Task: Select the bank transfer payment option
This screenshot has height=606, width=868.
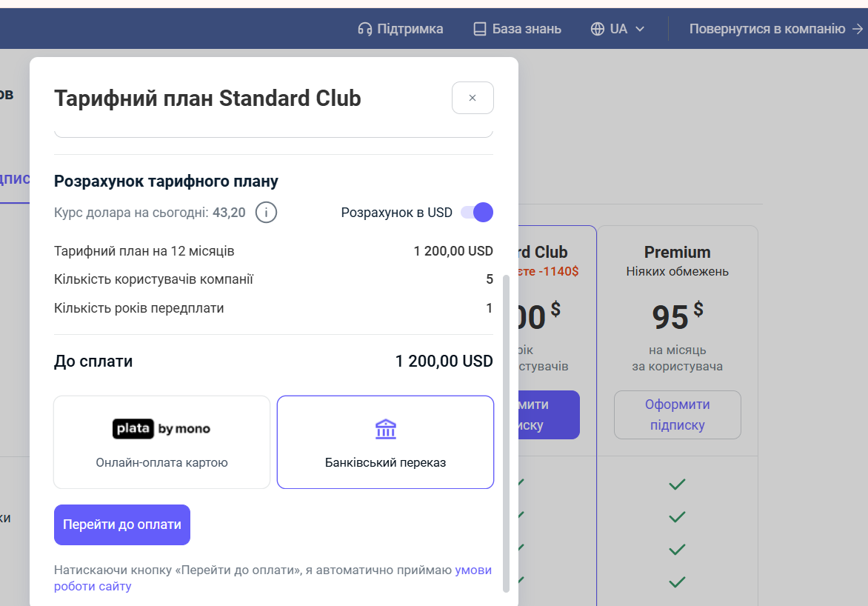Action: [x=385, y=442]
